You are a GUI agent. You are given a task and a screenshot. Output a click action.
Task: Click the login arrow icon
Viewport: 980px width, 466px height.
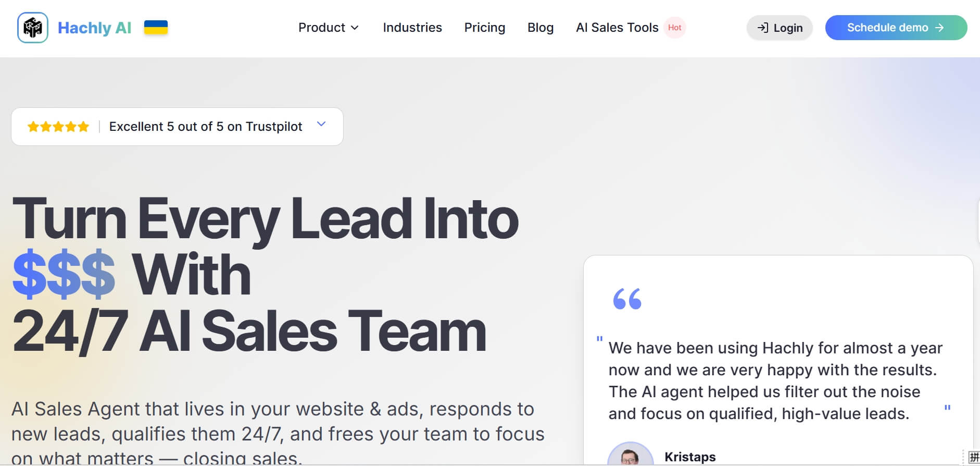pos(763,28)
